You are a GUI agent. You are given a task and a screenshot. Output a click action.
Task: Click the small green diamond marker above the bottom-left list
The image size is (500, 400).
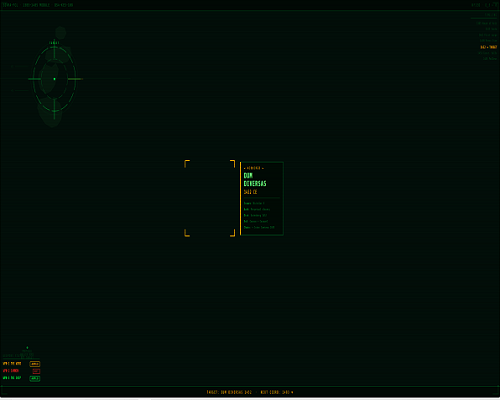27,347
